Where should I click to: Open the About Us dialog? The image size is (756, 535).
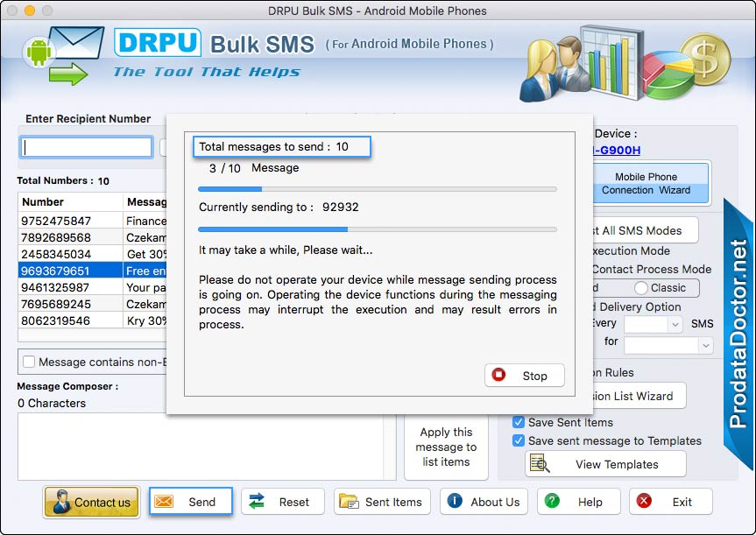[484, 501]
